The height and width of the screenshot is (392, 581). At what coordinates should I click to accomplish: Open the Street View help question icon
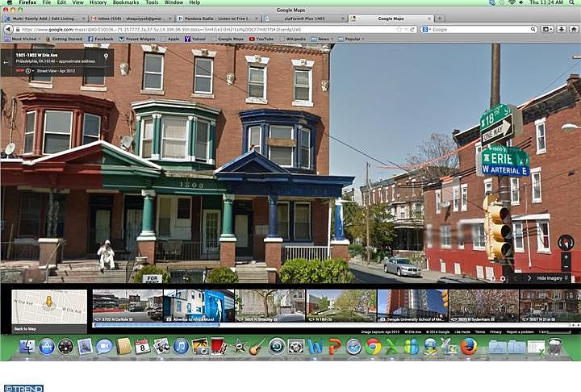pyautogui.click(x=492, y=278)
